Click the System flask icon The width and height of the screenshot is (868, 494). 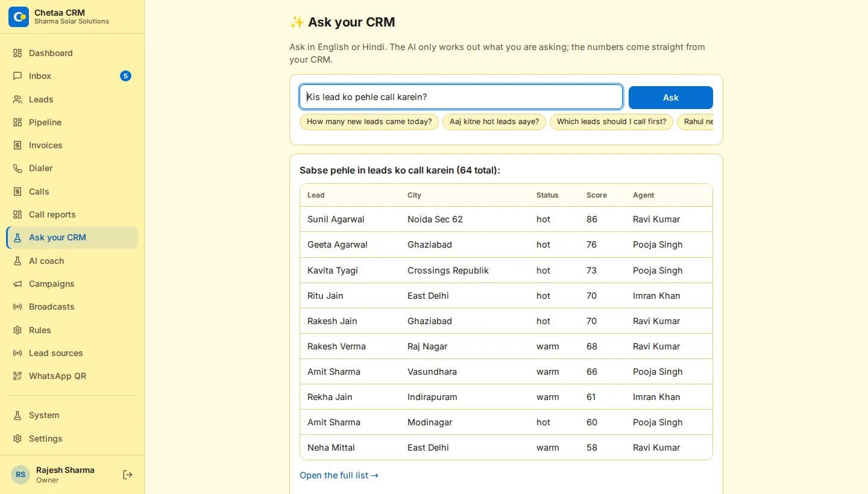click(17, 415)
